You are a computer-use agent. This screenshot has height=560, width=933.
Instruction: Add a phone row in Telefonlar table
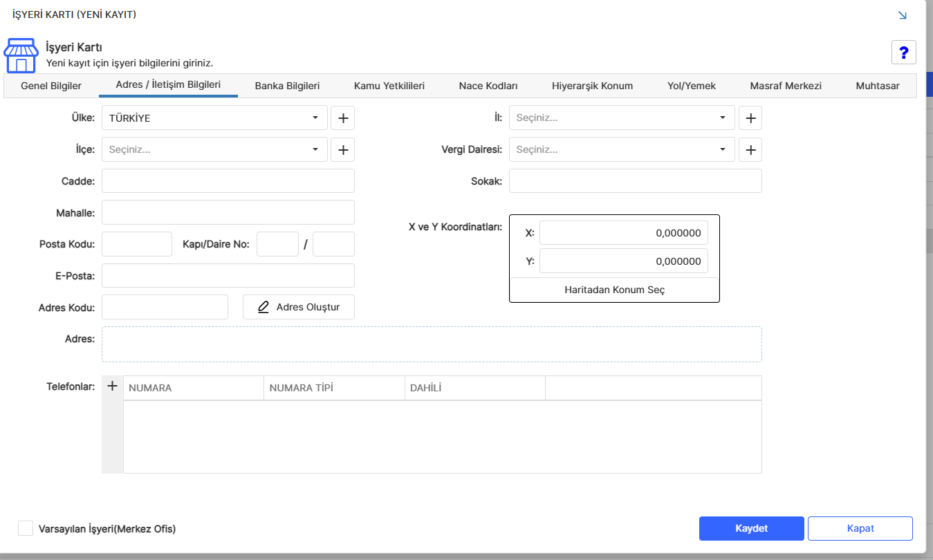[113, 386]
